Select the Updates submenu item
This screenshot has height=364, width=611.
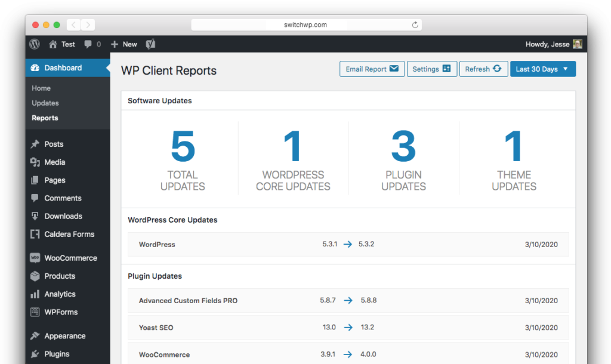point(45,103)
